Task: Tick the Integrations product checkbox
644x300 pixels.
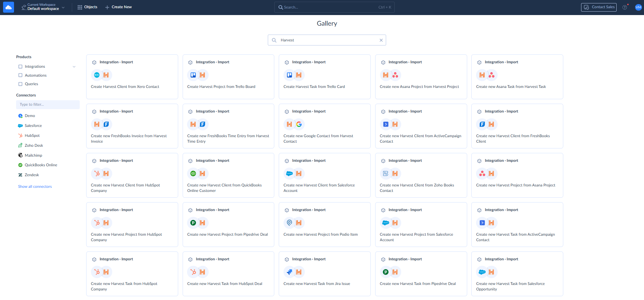Action: [21, 67]
